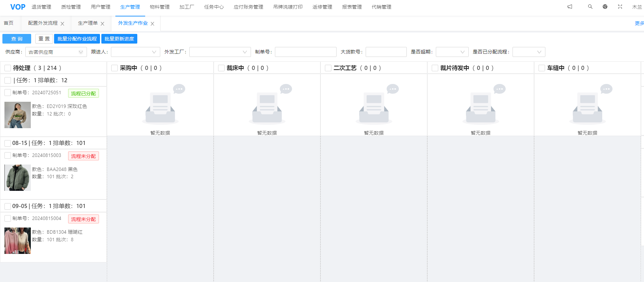
Task: Open the 供应商 dropdown
Action: tap(56, 52)
